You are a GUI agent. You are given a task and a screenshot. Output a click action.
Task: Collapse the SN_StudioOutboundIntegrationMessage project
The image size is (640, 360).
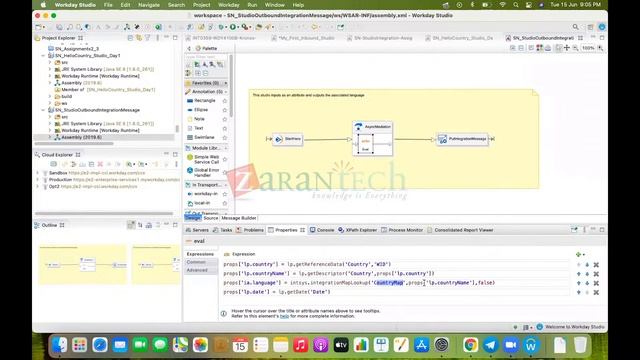[43, 110]
